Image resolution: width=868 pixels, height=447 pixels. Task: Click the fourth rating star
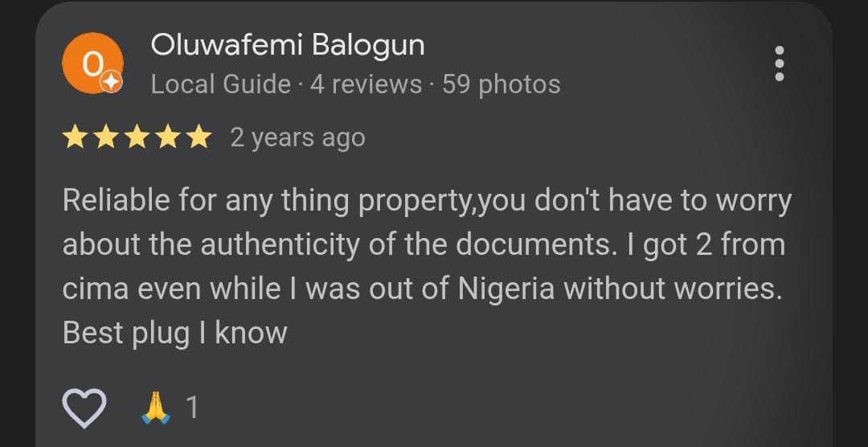168,137
